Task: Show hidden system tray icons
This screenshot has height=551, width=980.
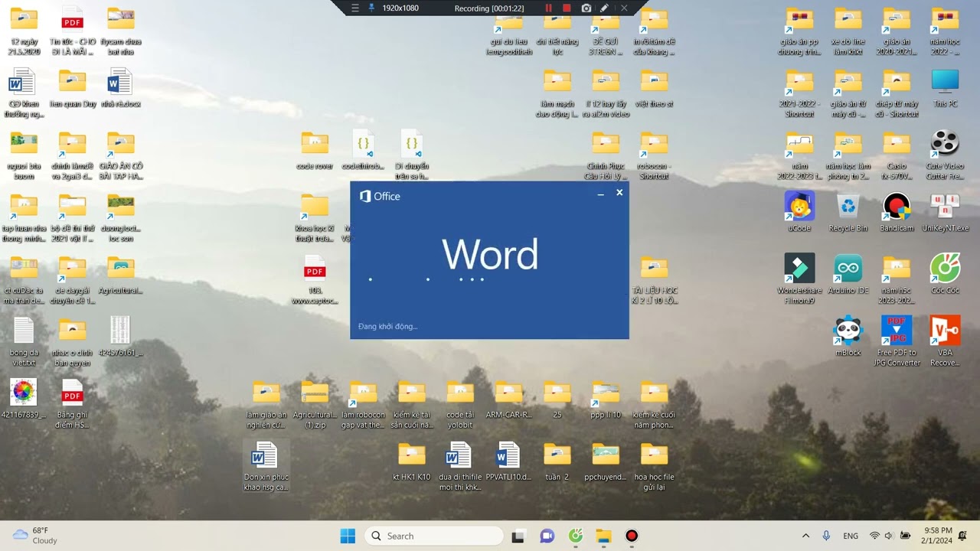Action: pos(805,536)
